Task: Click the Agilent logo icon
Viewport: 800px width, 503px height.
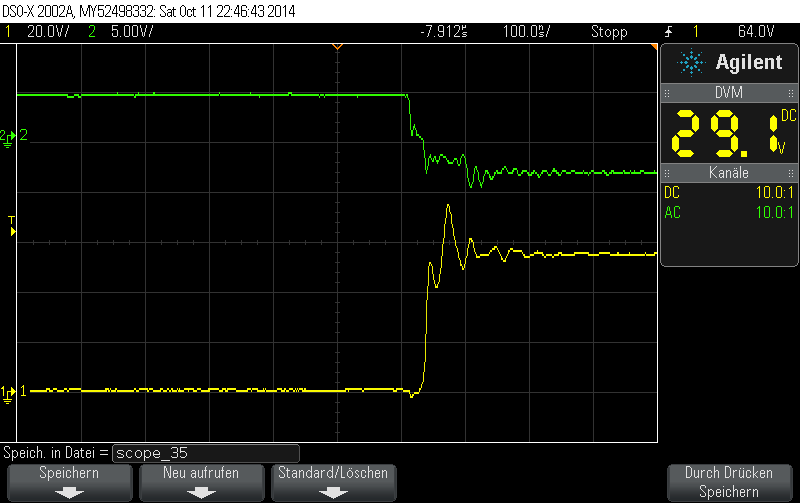Action: (x=691, y=63)
